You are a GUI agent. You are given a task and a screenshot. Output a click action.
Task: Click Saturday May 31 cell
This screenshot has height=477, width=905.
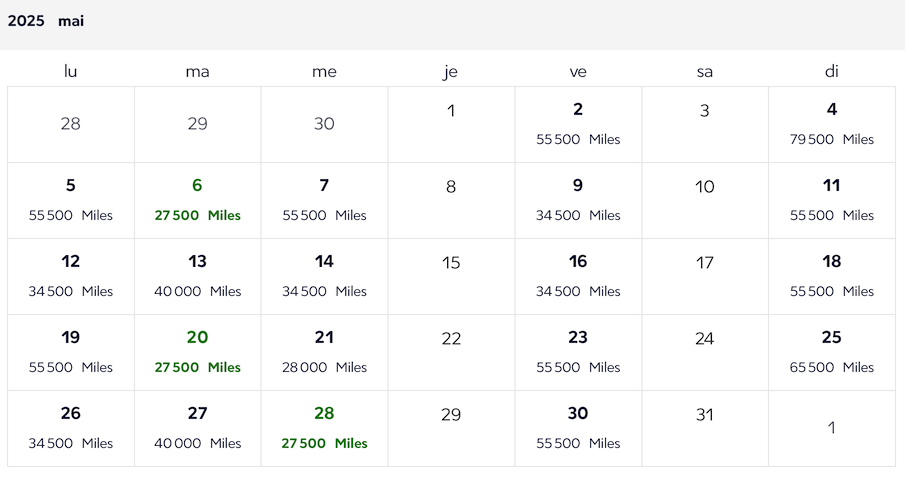tap(705, 428)
